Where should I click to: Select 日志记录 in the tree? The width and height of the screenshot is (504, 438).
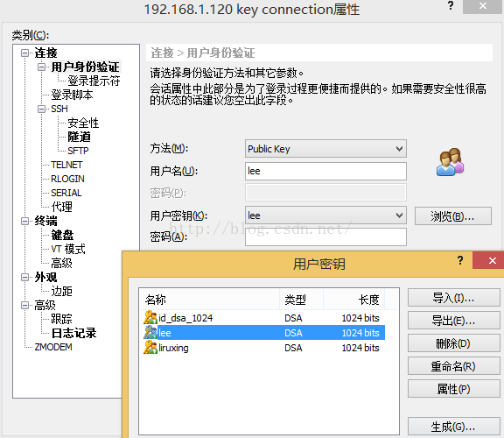(x=73, y=333)
